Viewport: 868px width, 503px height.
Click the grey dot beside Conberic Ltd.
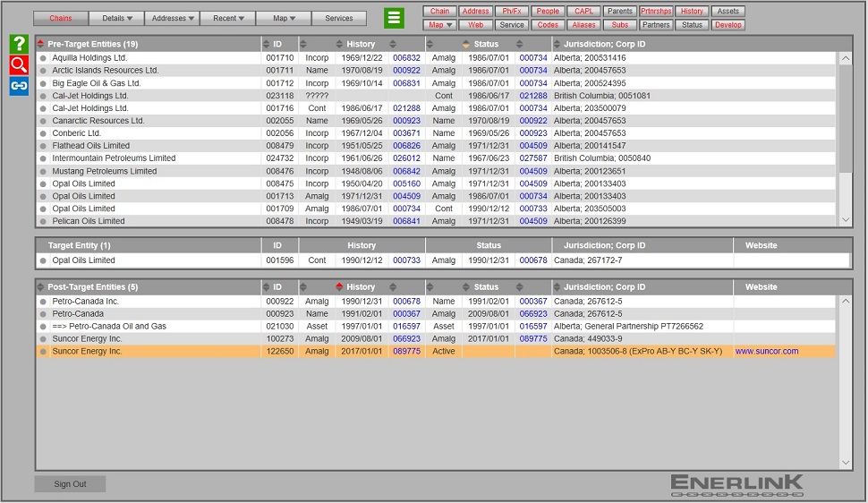coord(43,133)
